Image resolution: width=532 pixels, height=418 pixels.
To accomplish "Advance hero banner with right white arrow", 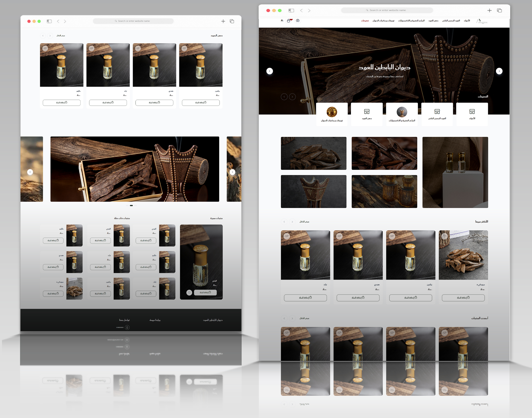I will coord(499,71).
